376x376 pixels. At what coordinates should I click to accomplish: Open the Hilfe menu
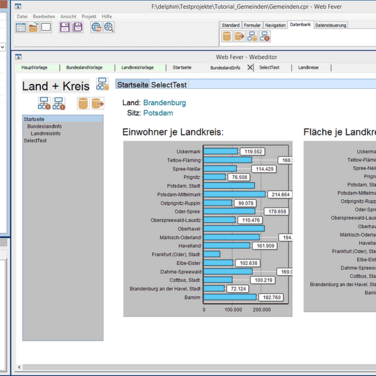coord(107,16)
